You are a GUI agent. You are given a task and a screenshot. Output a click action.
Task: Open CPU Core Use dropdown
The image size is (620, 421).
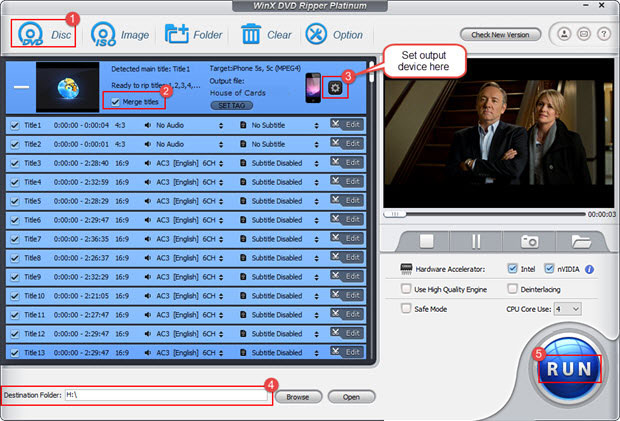coord(568,309)
